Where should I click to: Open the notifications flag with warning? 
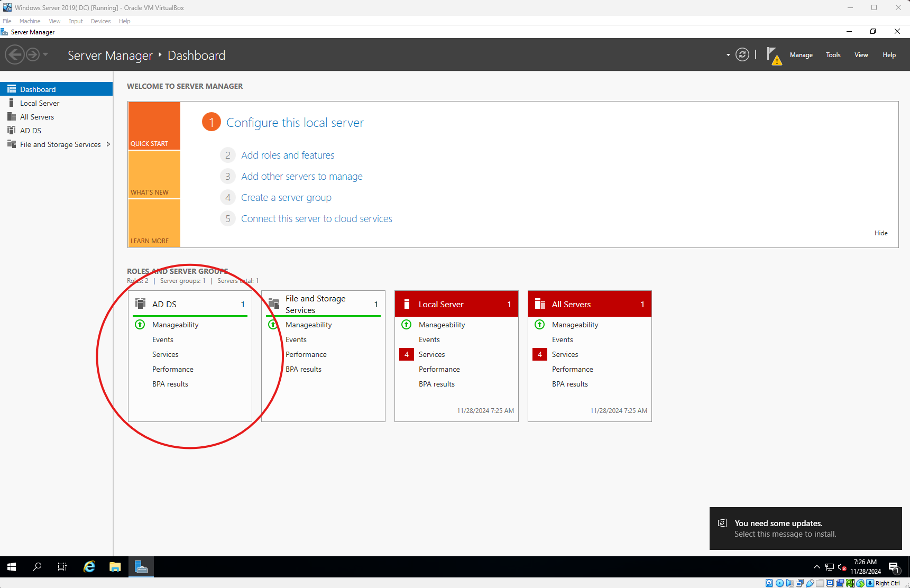[x=774, y=56]
